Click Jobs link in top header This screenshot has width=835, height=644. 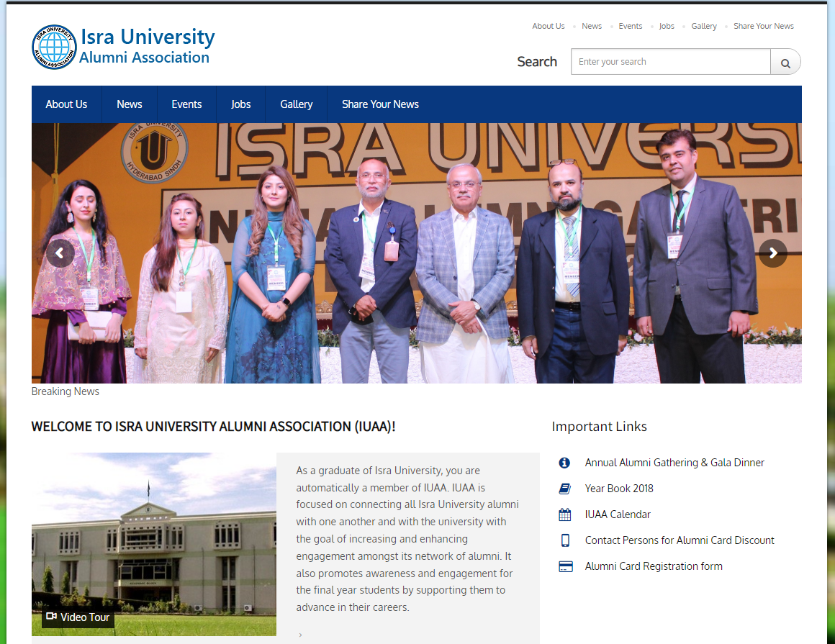[667, 26]
